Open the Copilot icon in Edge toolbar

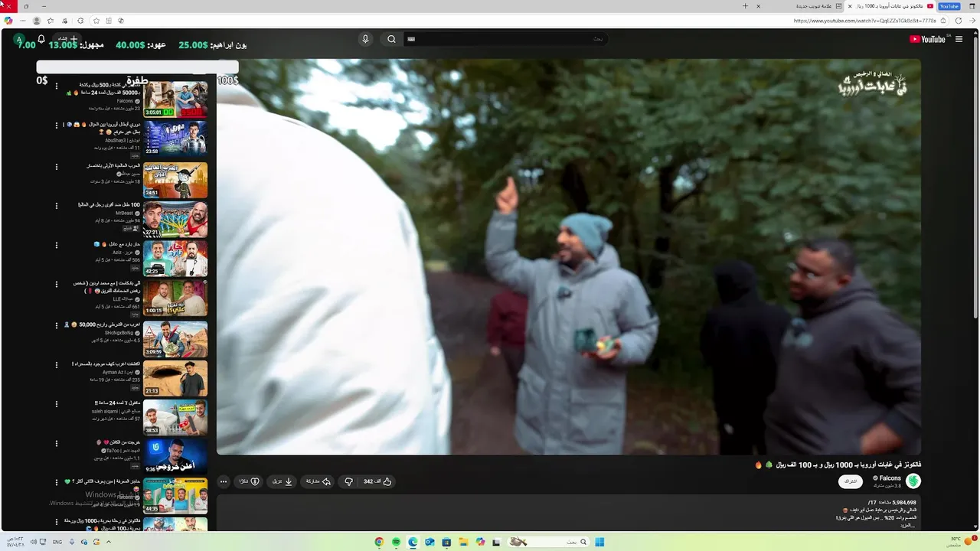(x=8, y=21)
